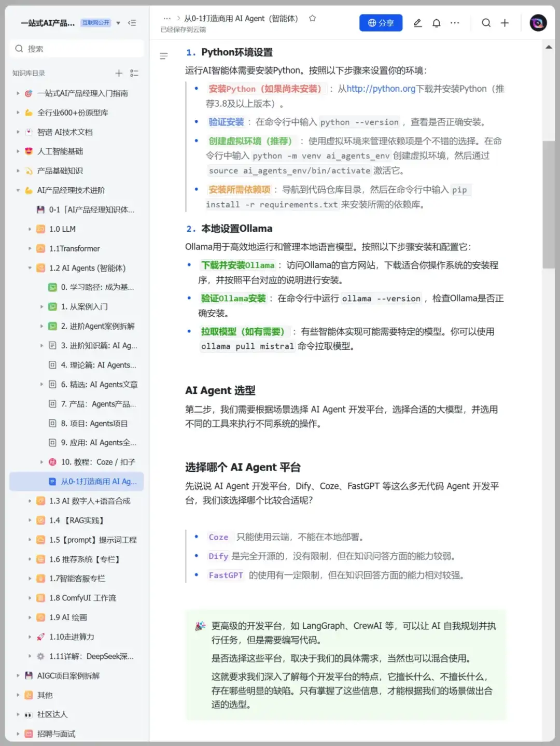Open the breadcrumb menu beside the document title
560x746 pixels.
pos(167,18)
